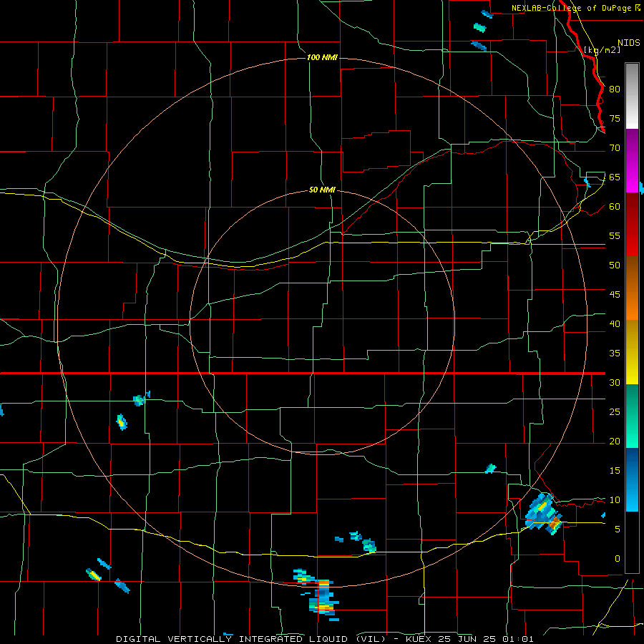The height and width of the screenshot is (644, 644).
Task: Click the "50 NMI" range ring label
Action: [322, 190]
